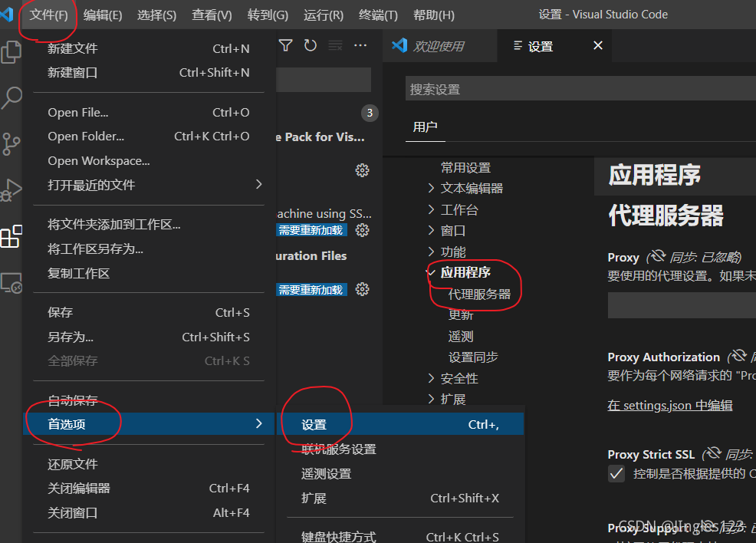The width and height of the screenshot is (756, 543).
Task: Select 键盘快捷方式 in the submenu
Action: tap(400, 536)
